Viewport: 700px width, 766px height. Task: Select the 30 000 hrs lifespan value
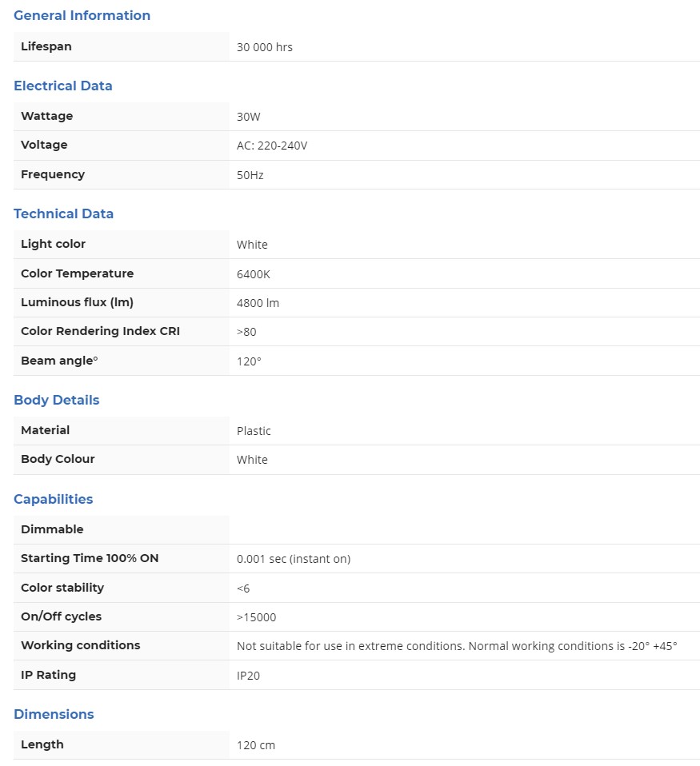click(x=265, y=47)
